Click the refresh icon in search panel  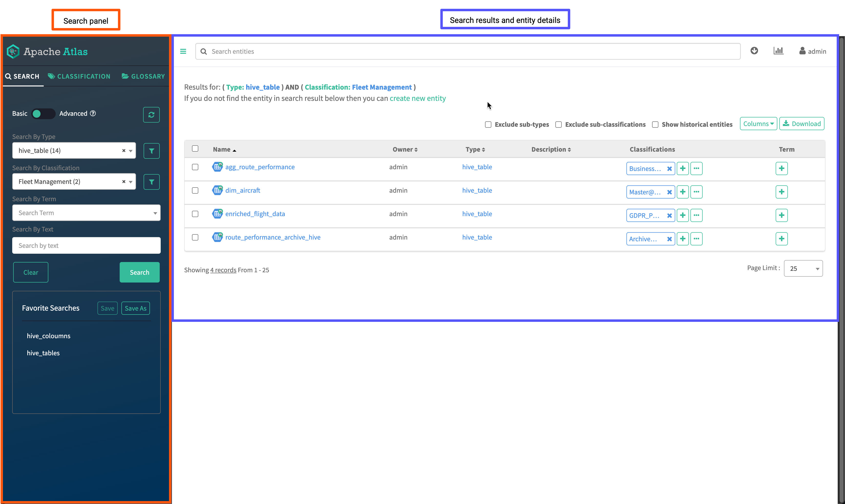[151, 115]
